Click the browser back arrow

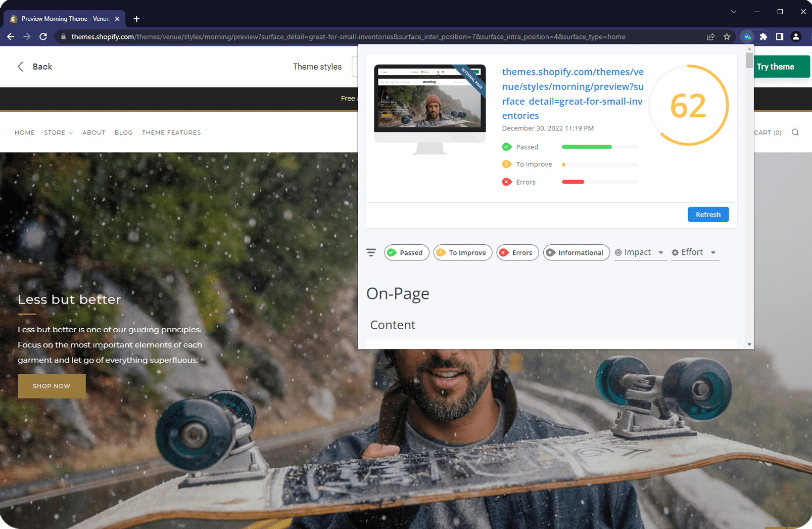click(x=11, y=36)
